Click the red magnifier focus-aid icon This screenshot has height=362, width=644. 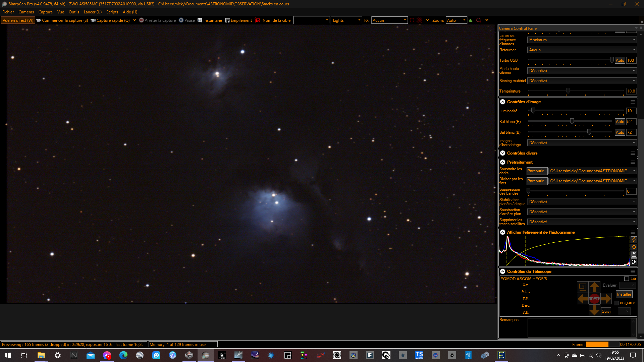click(479, 20)
